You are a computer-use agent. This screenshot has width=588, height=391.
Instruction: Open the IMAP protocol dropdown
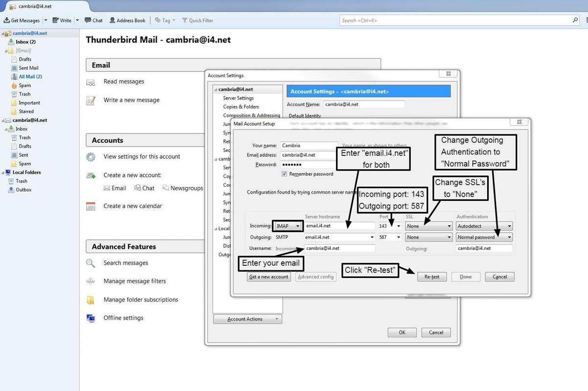pyautogui.click(x=288, y=226)
